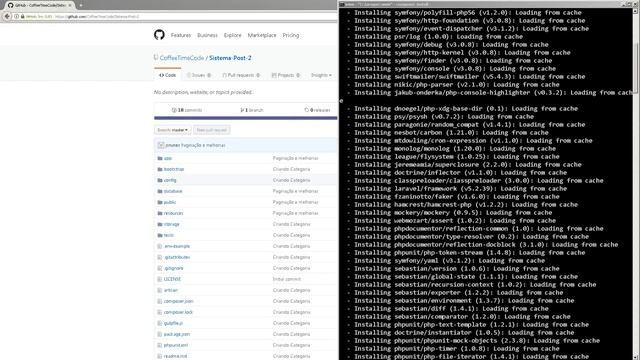Switch to the Projects tab
Image resolution: width=640 pixels, height=360 pixels.
pos(286,75)
